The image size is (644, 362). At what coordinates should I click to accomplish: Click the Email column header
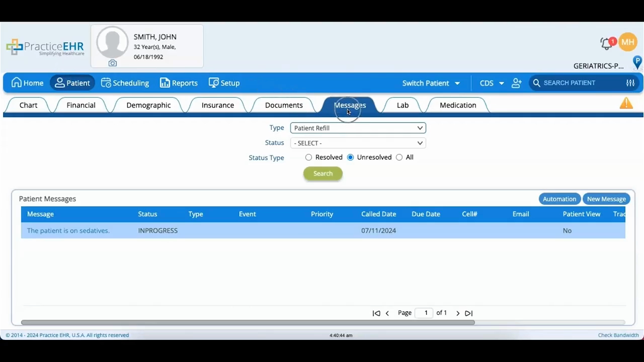[x=521, y=214]
